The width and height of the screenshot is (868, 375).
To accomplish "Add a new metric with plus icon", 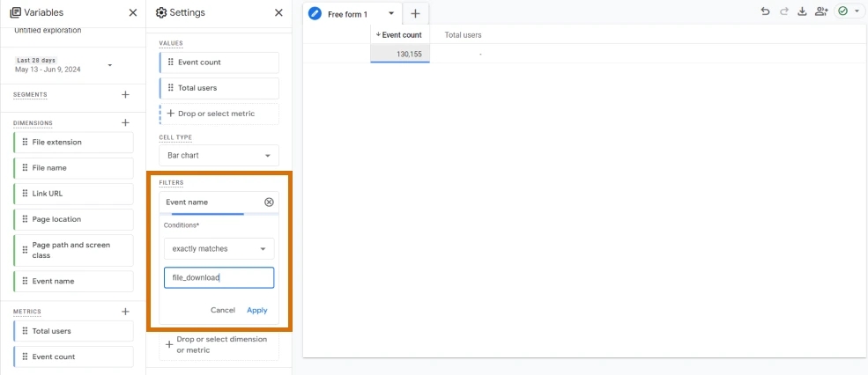I will (125, 312).
